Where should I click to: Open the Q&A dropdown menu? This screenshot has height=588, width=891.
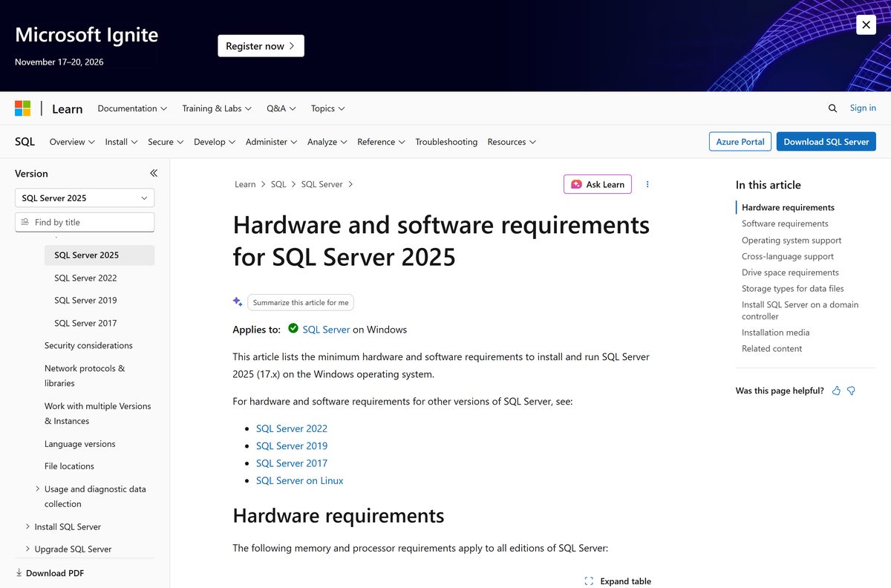[x=281, y=108]
